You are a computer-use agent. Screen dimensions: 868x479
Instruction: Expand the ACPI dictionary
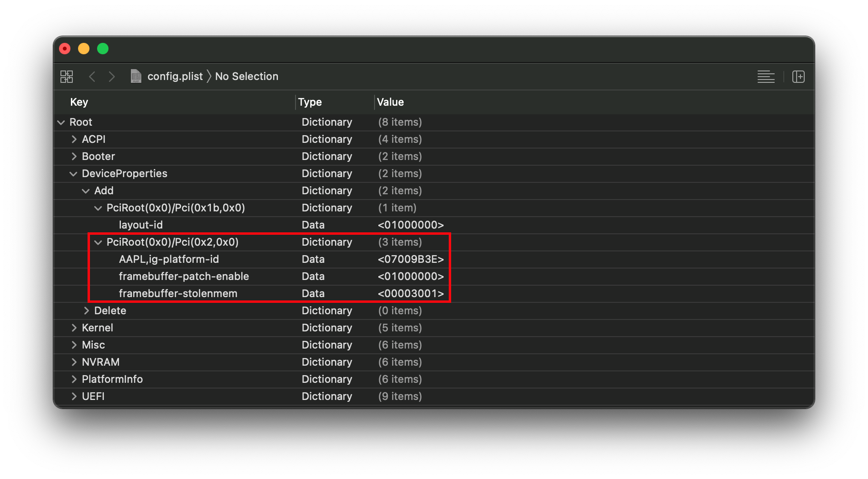[74, 140]
